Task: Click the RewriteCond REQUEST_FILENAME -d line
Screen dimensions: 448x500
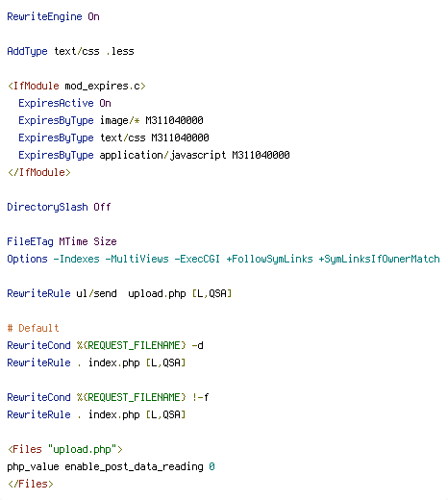Action: (105, 345)
